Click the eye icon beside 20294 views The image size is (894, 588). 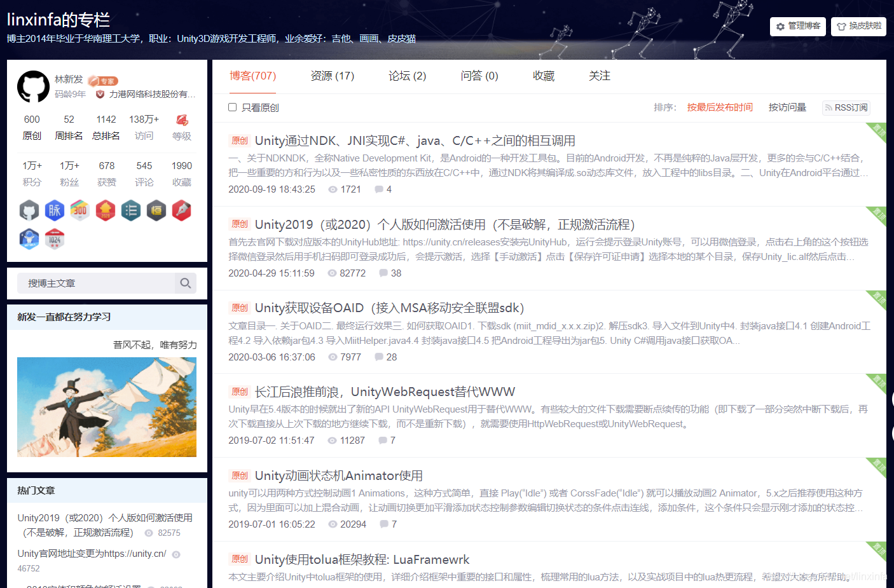(x=333, y=524)
